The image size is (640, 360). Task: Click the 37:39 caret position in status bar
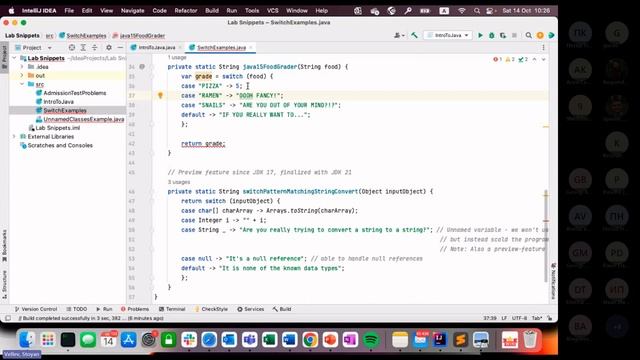[x=490, y=318]
